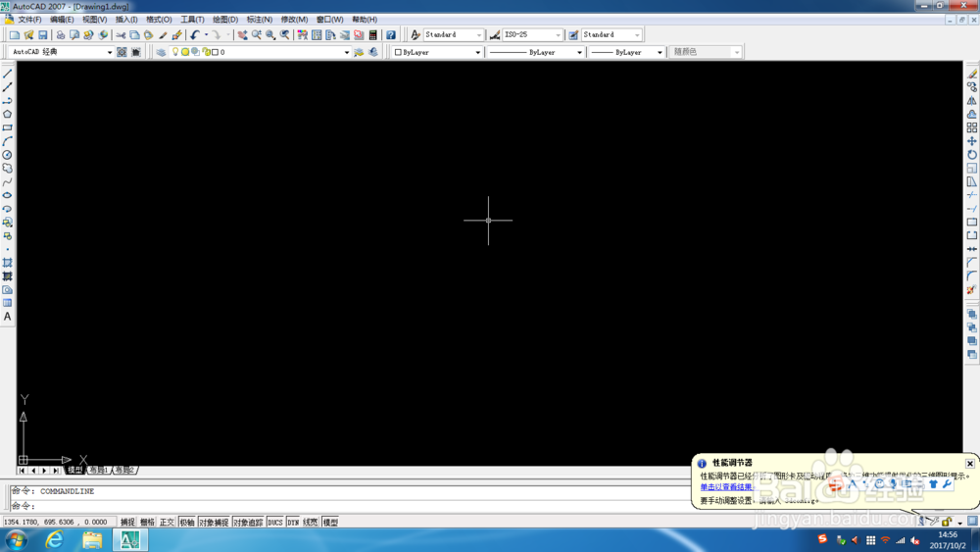Toggle DUCS dynamic UCS button
This screenshot has width=980, height=552.
[x=275, y=522]
